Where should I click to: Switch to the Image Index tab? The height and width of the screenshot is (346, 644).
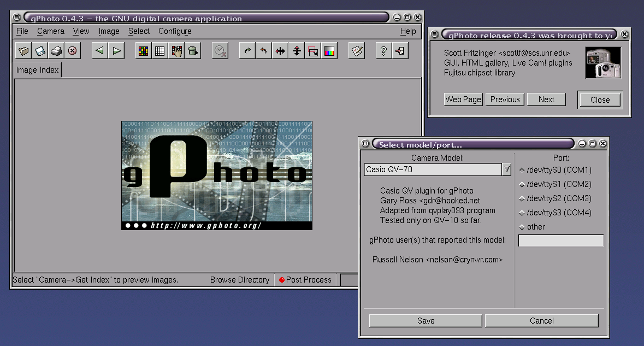37,70
